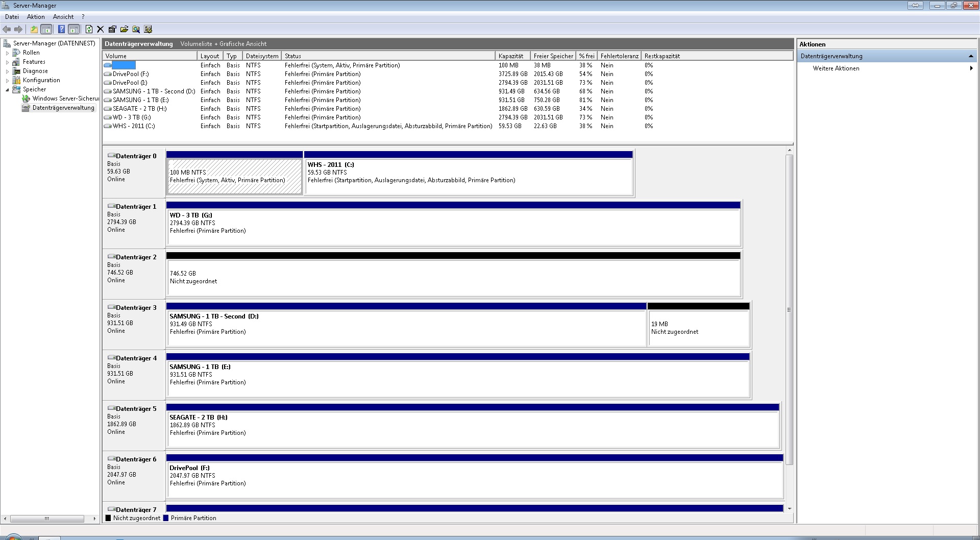980x540 pixels.
Task: Open the settings list toolbar icon
Action: 148,29
